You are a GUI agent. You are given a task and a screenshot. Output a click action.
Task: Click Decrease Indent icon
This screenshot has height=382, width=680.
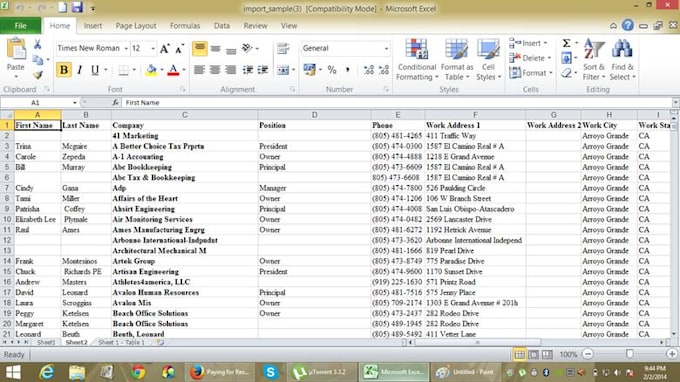click(x=248, y=70)
